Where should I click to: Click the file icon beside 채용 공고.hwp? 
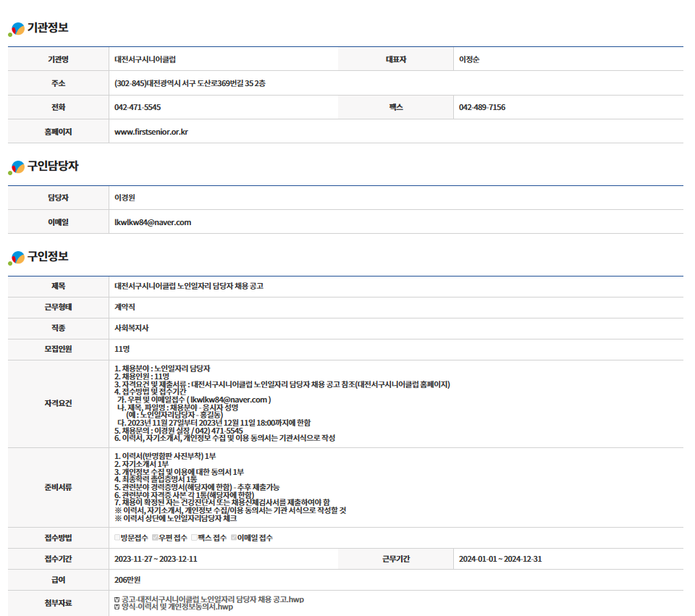[117, 599]
